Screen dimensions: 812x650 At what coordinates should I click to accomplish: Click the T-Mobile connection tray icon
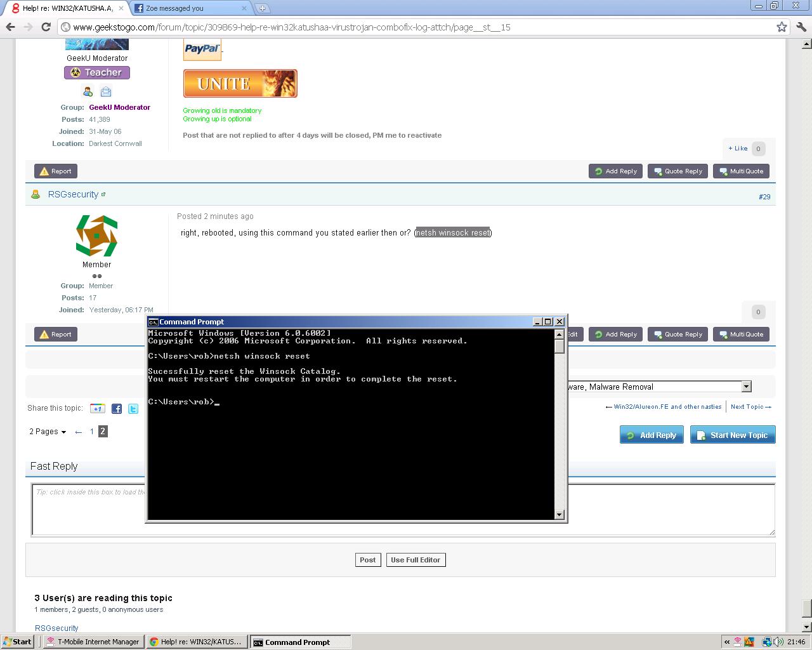click(738, 642)
